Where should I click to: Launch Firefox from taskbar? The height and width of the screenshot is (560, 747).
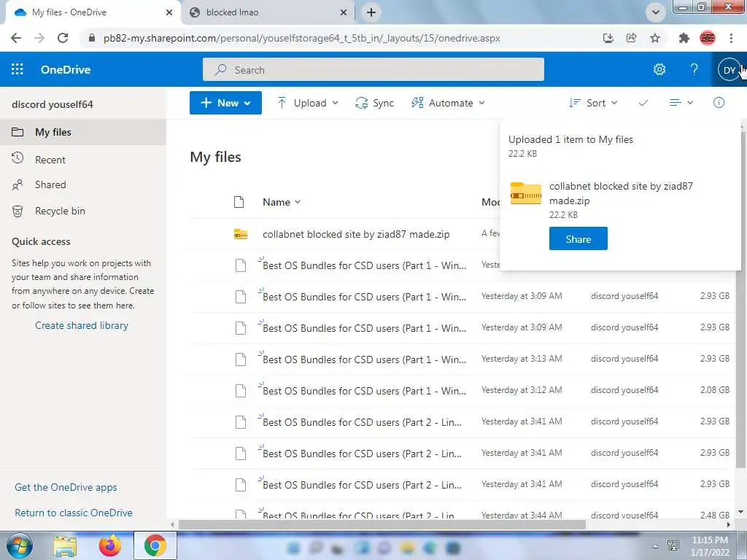pyautogui.click(x=110, y=545)
